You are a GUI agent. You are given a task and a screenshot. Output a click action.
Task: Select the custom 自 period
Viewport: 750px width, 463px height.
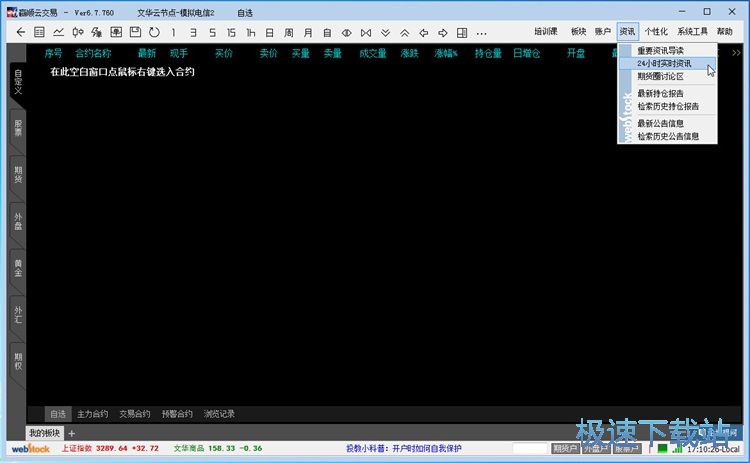(327, 33)
